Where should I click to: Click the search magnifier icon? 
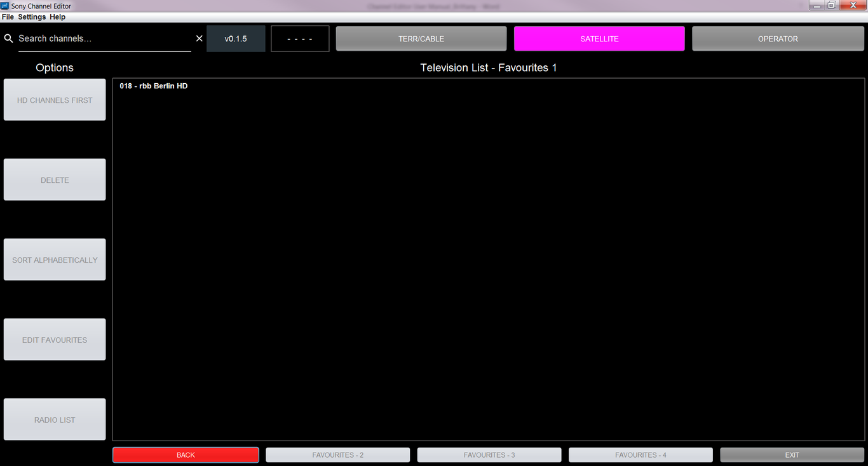[8, 39]
